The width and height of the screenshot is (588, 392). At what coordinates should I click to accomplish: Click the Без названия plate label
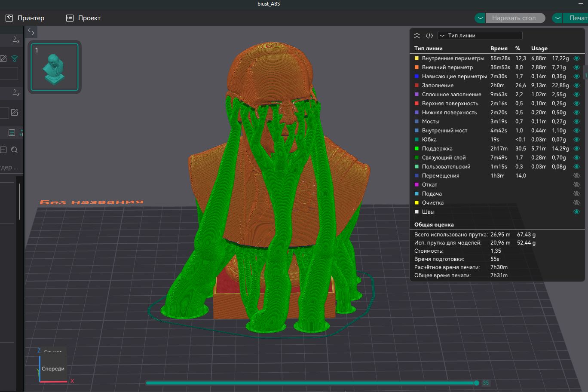coord(91,202)
